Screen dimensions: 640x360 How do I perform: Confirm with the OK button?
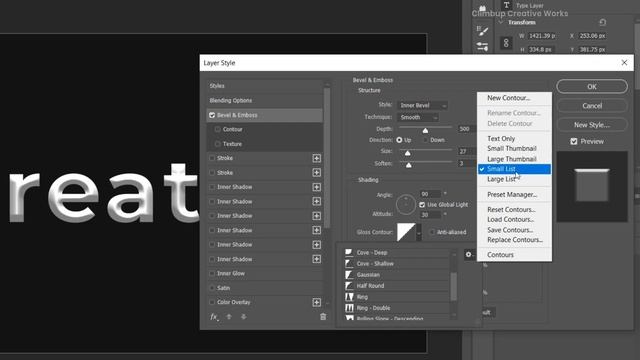[592, 87]
